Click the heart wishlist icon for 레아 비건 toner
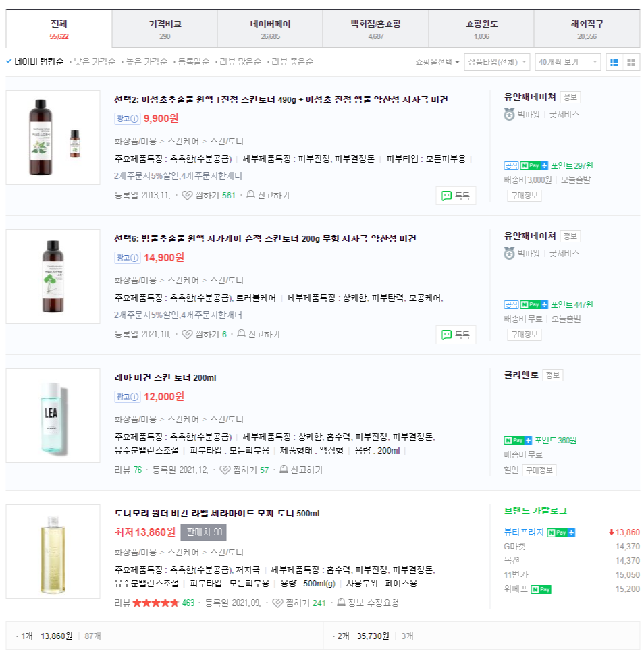The height and width of the screenshot is (656, 644). 225,470
